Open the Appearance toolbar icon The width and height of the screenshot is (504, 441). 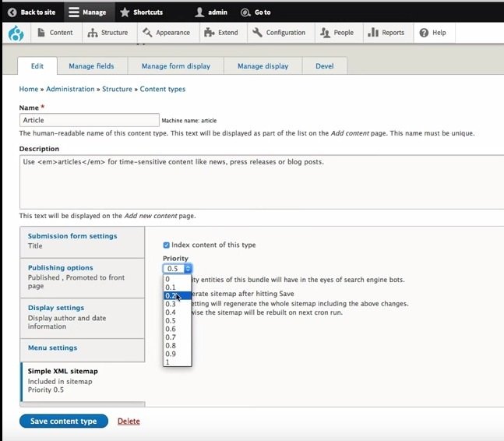(148, 33)
